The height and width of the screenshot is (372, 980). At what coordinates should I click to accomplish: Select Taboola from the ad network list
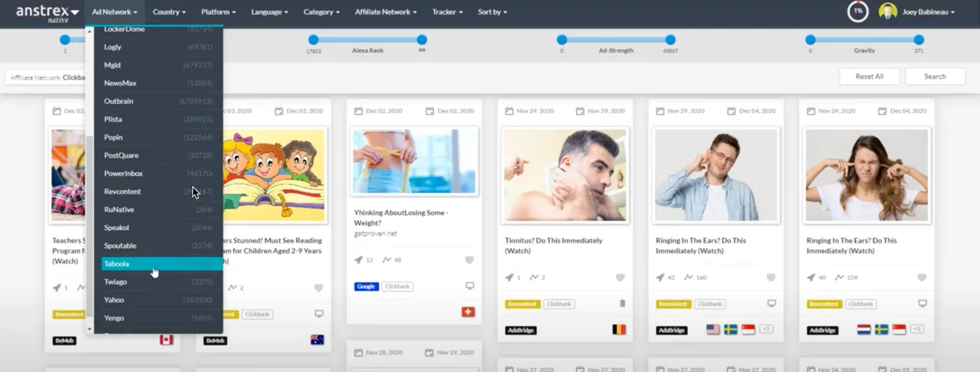pos(159,263)
